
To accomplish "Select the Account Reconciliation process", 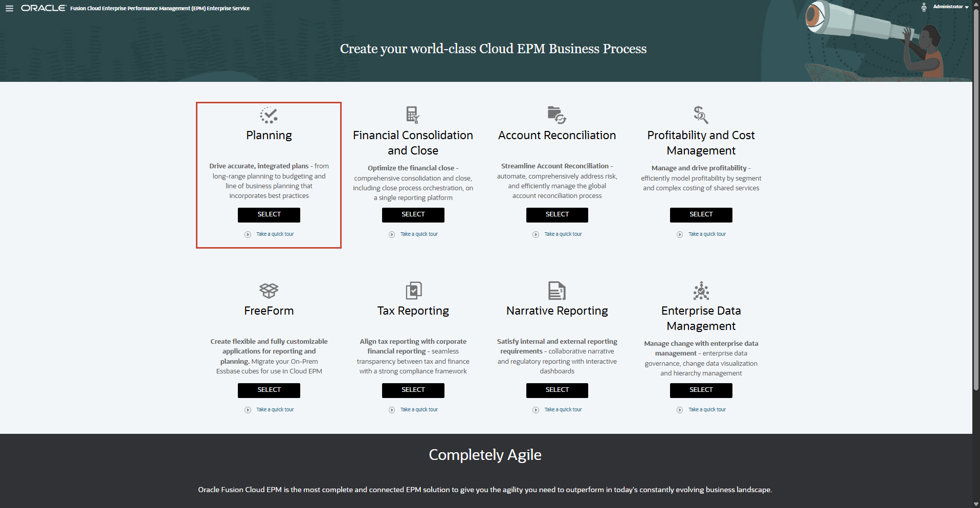I will [557, 215].
